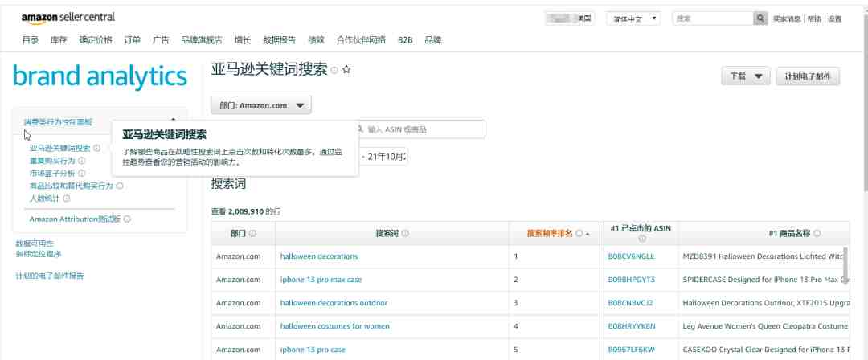Open the marketplace selector showing 美国
The image size is (868, 360).
tap(569, 18)
